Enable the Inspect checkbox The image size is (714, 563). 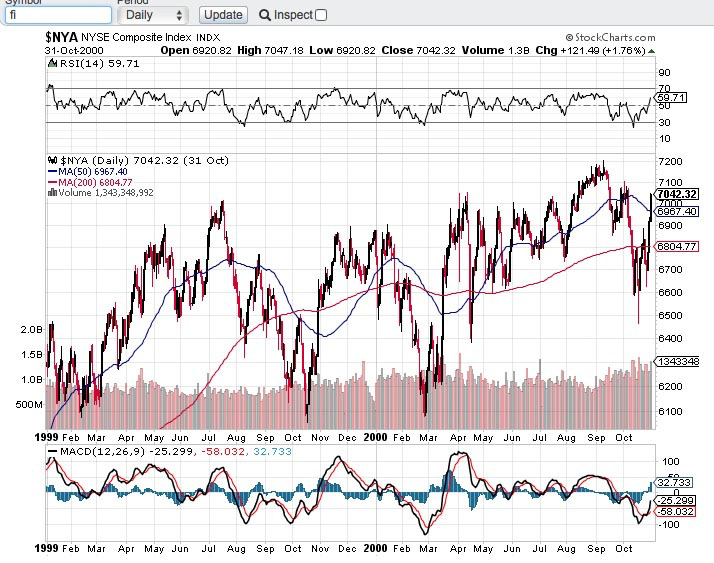321,15
